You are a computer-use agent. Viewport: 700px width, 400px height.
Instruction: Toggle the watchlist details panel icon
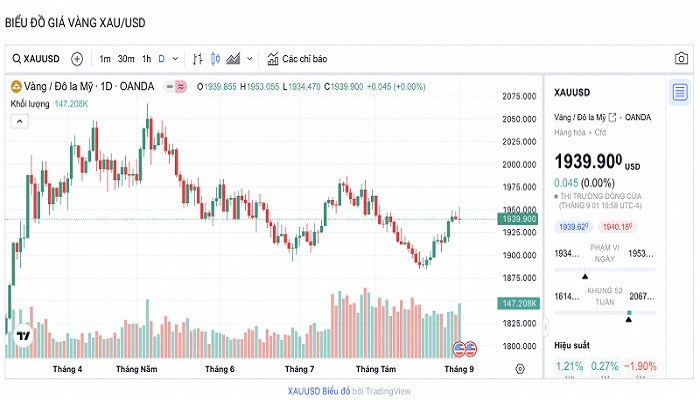[680, 93]
